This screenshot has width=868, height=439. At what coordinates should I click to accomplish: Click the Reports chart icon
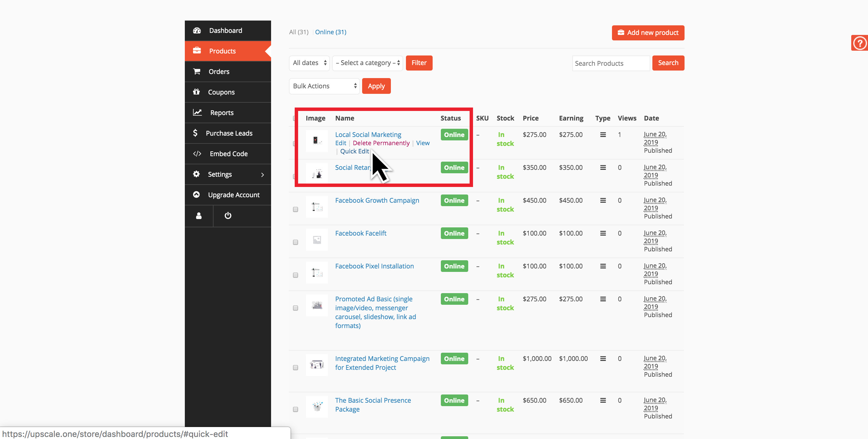[197, 112]
